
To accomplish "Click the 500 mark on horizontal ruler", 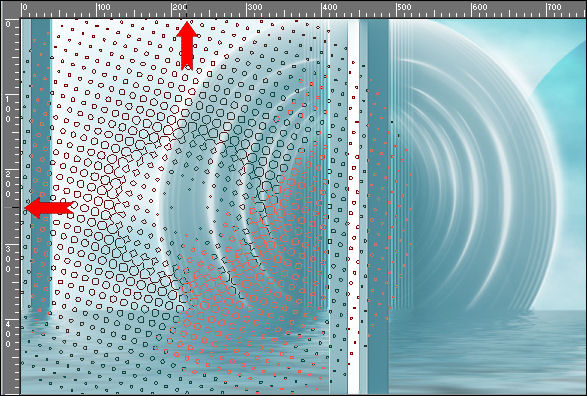I will pos(404,7).
